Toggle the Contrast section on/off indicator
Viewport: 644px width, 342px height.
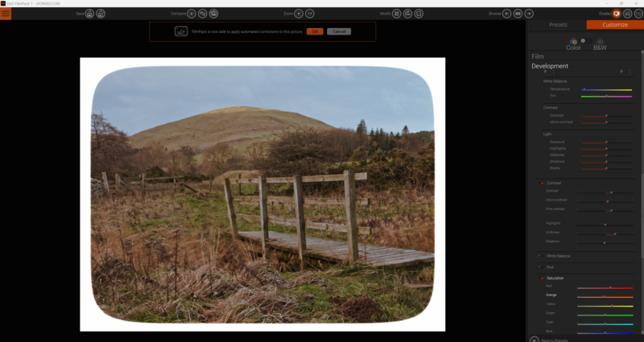coord(542,183)
